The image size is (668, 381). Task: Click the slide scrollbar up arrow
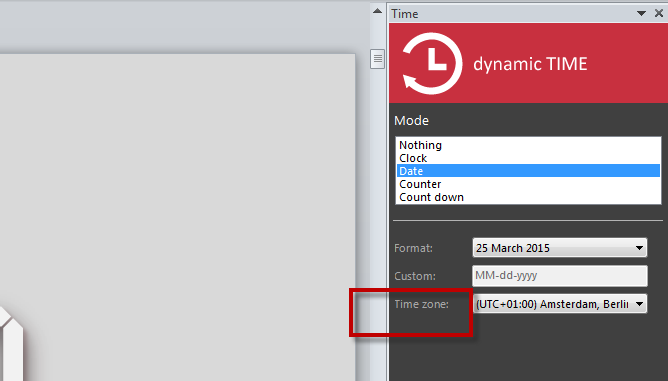pyautogui.click(x=377, y=11)
